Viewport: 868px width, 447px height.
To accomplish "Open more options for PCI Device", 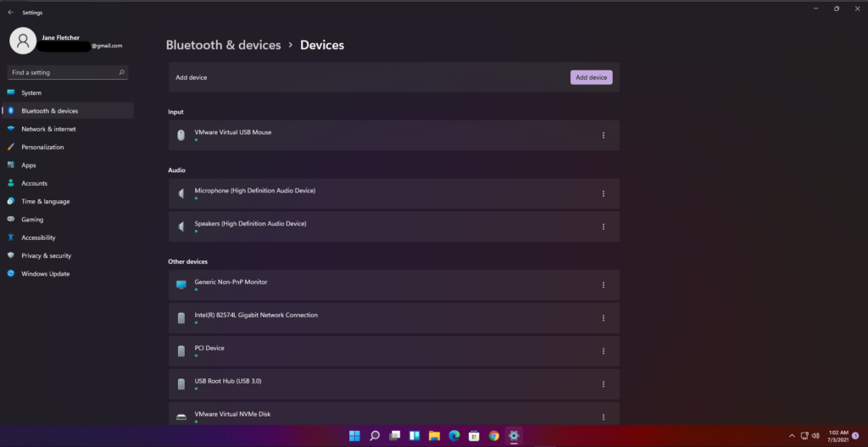I will pos(604,351).
